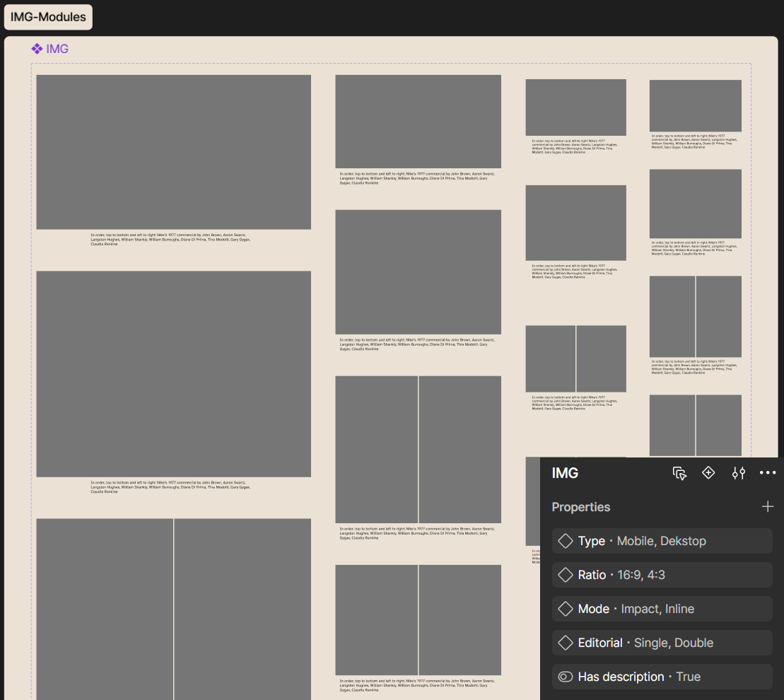Select the Editorial property row
Screen dimensions: 784x700
coord(662,643)
